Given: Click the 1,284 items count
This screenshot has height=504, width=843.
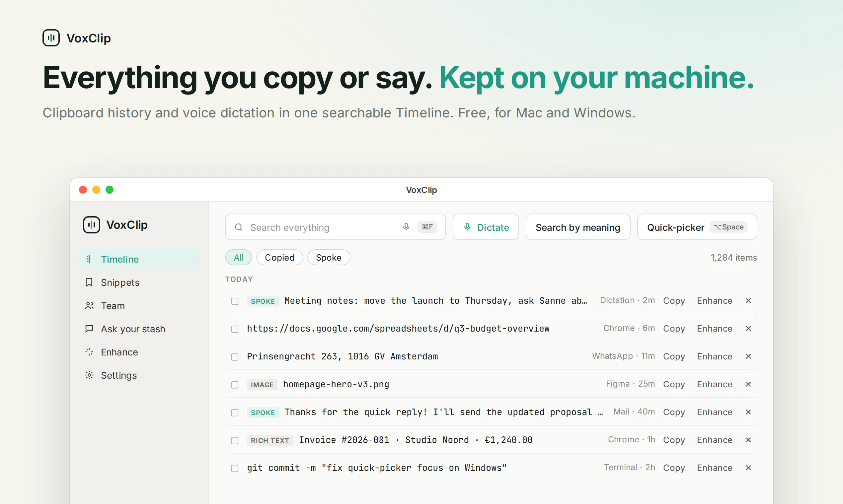Looking at the screenshot, I should pos(734,257).
